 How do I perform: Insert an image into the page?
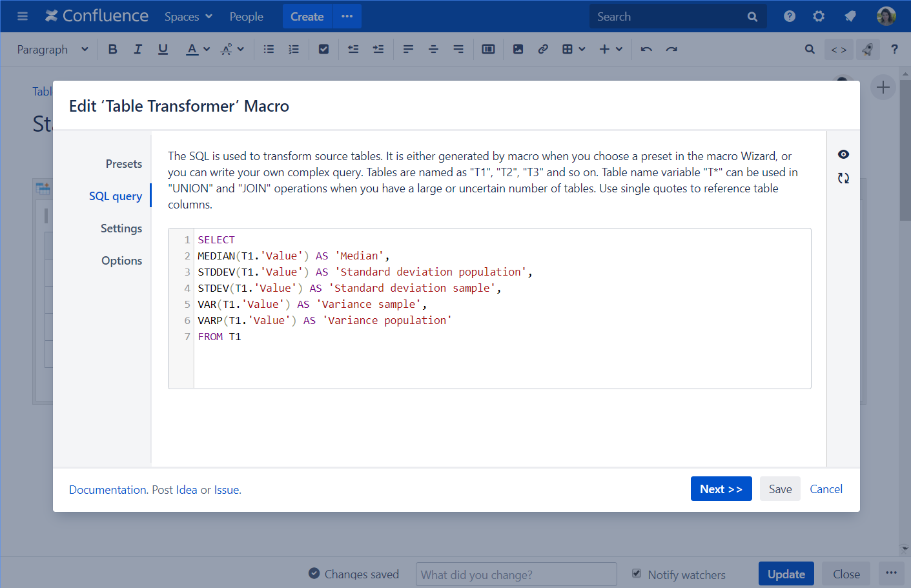(x=518, y=49)
